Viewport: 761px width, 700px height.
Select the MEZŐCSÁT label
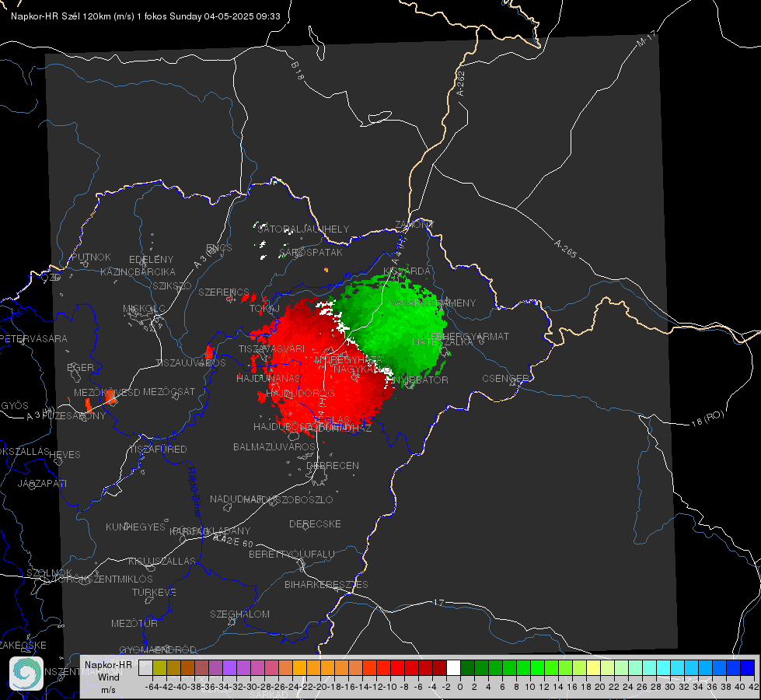(169, 391)
